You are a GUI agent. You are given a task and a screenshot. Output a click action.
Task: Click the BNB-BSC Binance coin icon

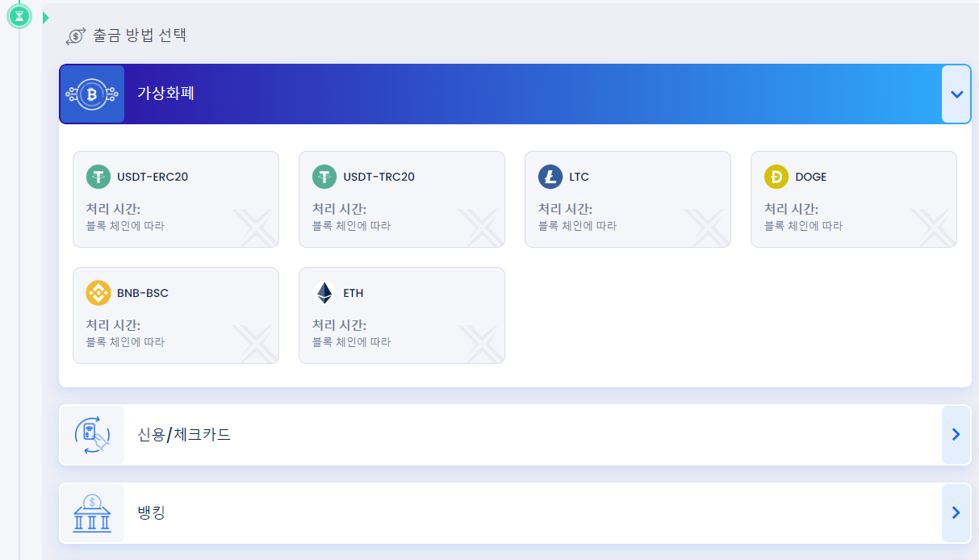[x=98, y=293]
